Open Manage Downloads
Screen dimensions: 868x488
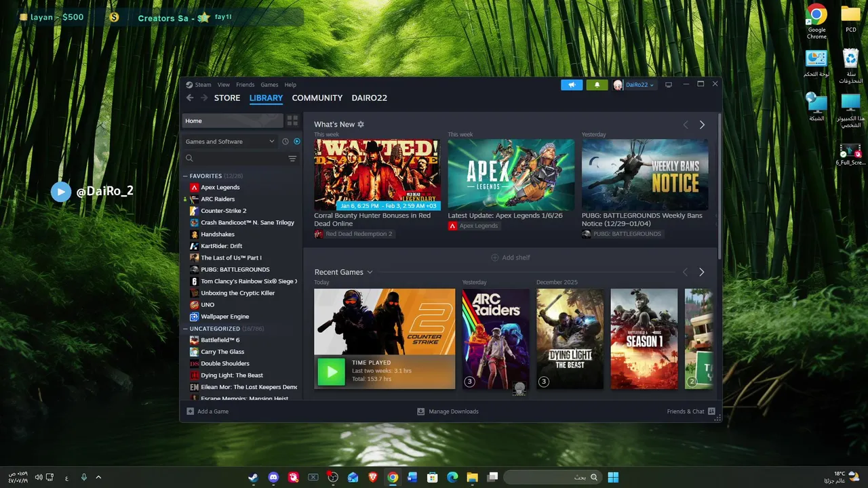tap(448, 411)
